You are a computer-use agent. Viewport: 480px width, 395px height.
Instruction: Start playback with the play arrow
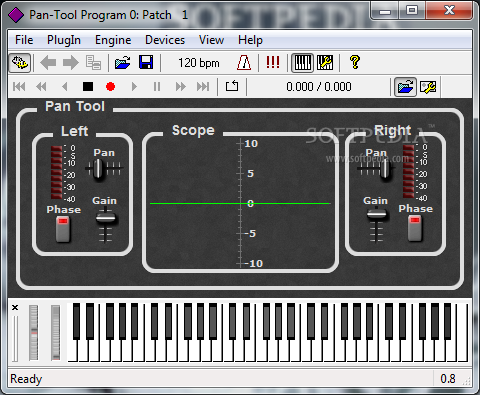(x=134, y=87)
